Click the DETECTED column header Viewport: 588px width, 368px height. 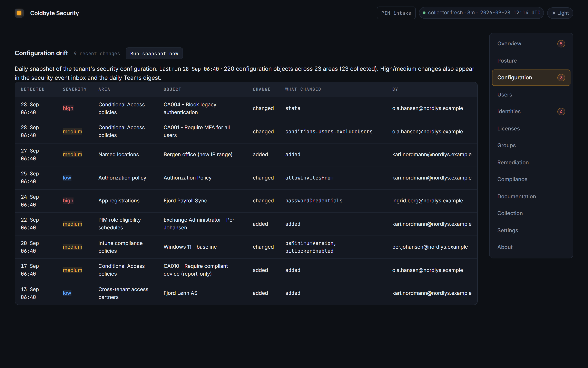pyautogui.click(x=33, y=89)
